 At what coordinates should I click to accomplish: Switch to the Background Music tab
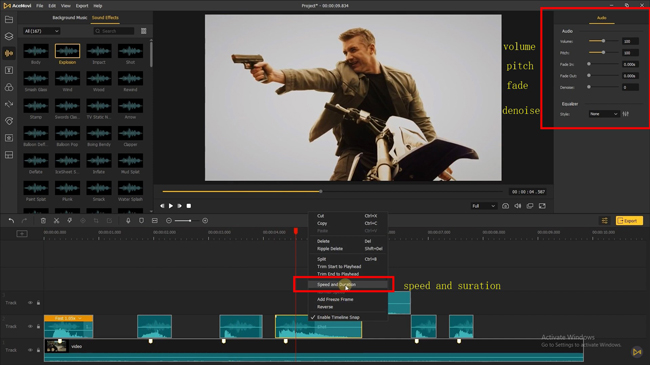70,18
